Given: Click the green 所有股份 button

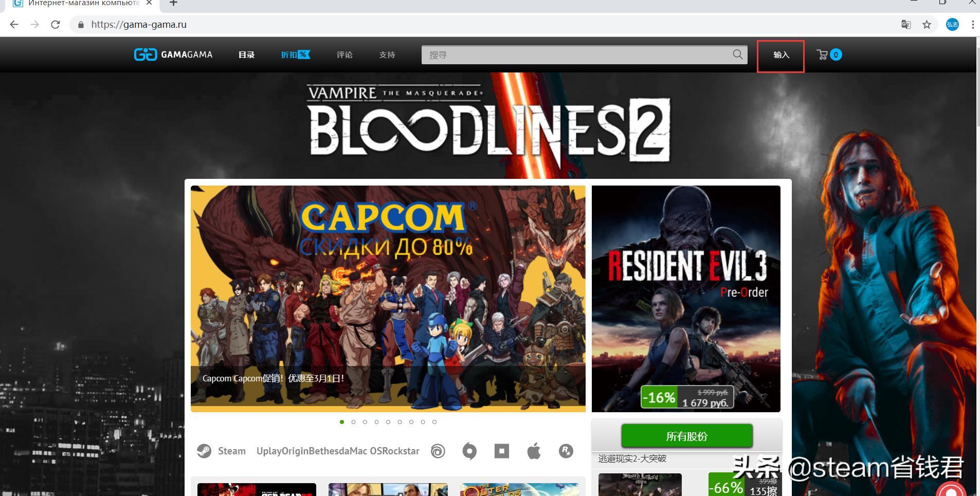Looking at the screenshot, I should [687, 436].
